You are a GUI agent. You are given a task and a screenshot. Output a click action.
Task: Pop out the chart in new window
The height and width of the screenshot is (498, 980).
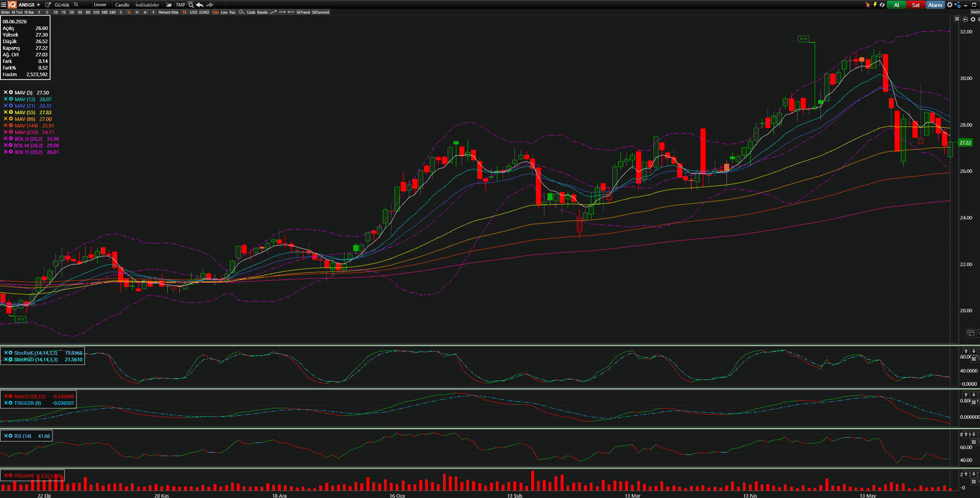point(48,5)
